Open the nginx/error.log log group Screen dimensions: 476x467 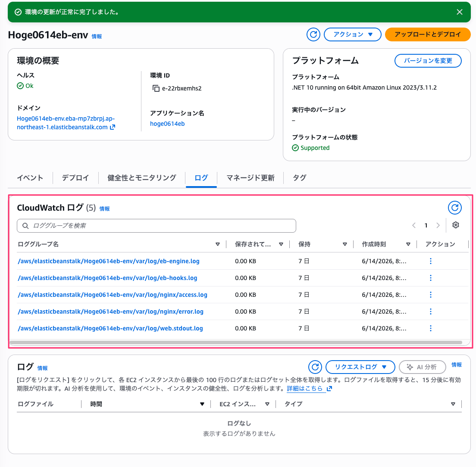coord(110,311)
